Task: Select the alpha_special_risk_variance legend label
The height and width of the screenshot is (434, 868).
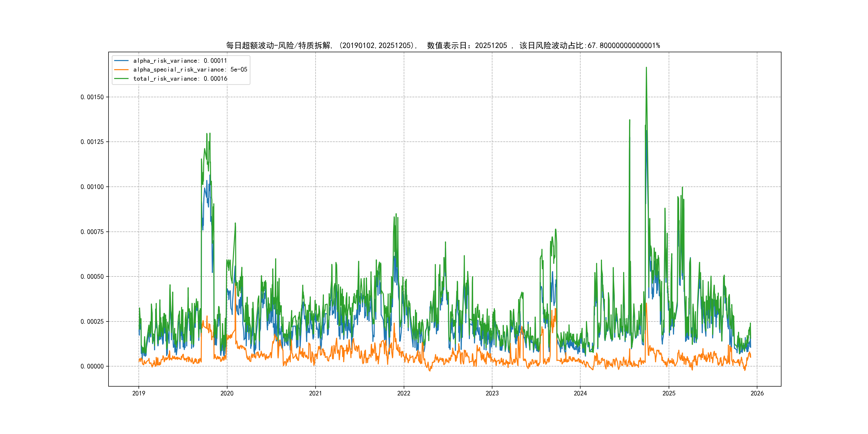Action: [x=190, y=70]
